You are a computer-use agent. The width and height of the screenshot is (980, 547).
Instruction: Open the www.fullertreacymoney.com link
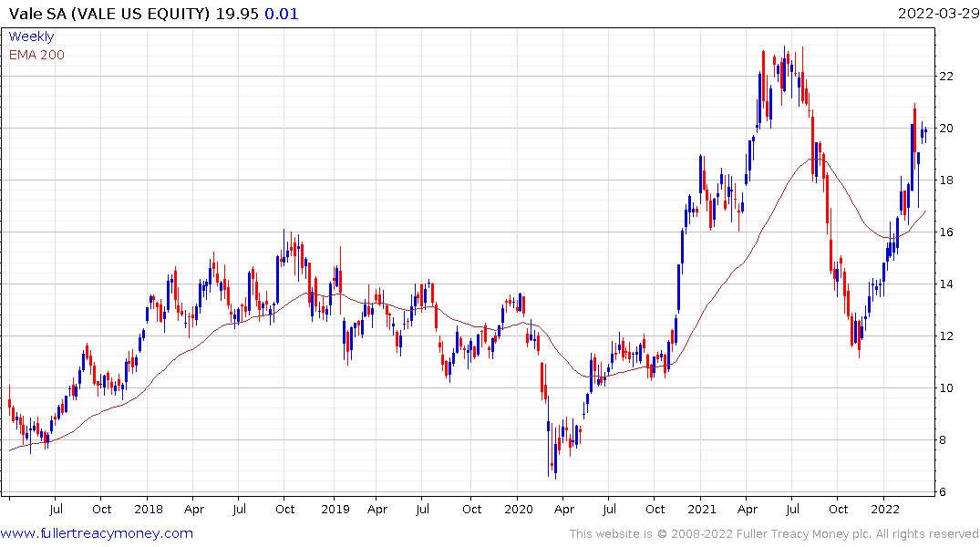tap(97, 533)
